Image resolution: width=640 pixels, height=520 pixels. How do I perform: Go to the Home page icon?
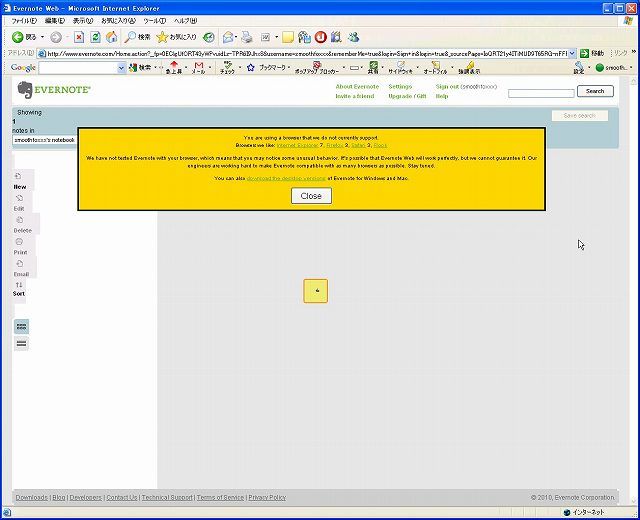pyautogui.click(x=112, y=37)
